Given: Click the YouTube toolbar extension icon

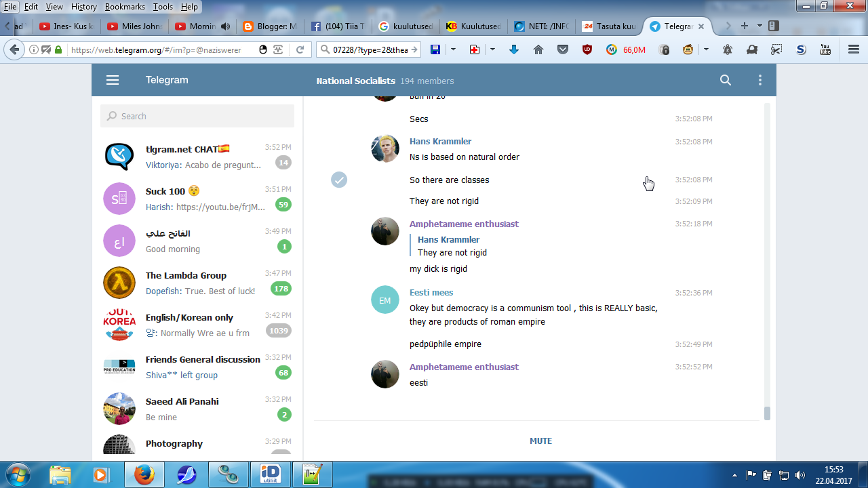Looking at the screenshot, I should (x=825, y=49).
